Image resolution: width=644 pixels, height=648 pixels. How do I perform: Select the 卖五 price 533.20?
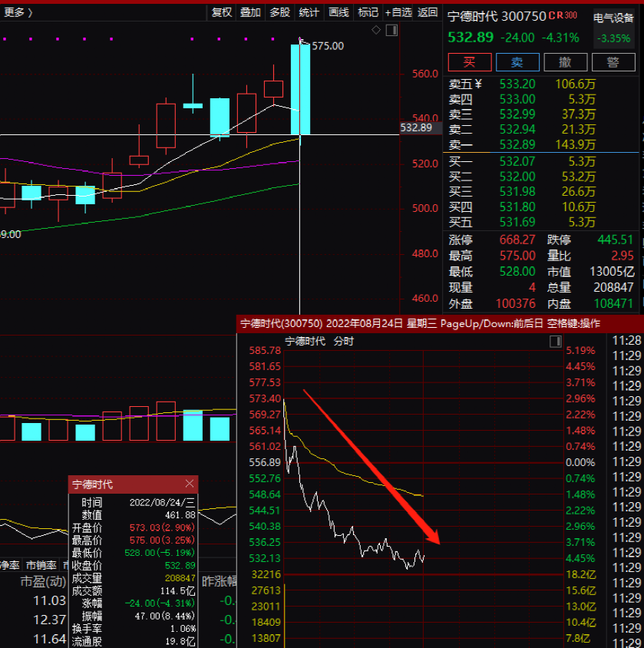coord(517,84)
